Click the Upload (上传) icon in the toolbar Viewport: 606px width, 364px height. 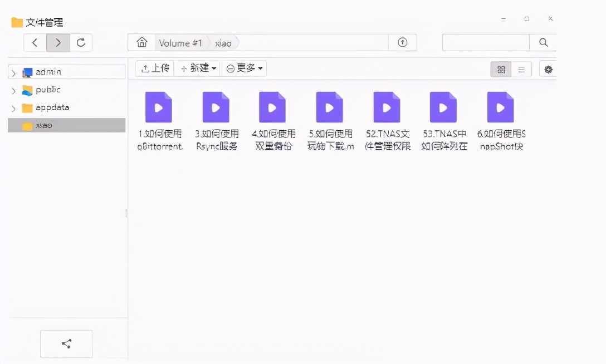[146, 68]
